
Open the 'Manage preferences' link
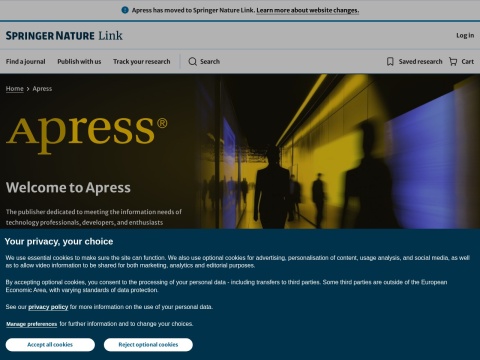coord(31,324)
